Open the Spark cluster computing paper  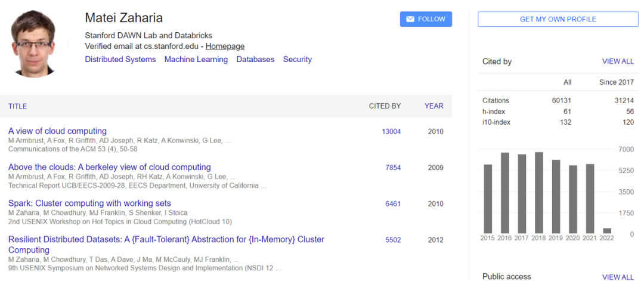(89, 203)
